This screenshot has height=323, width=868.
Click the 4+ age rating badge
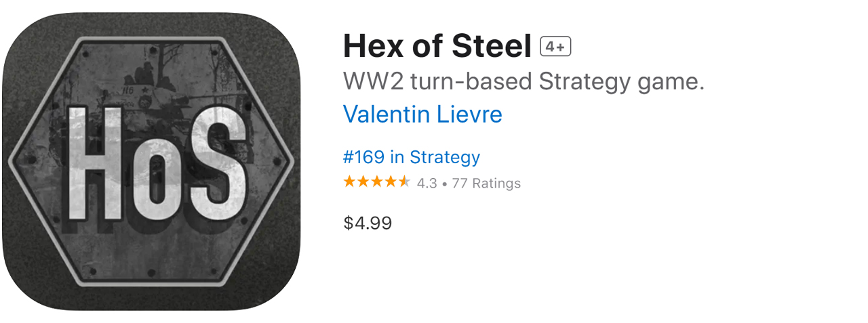555,47
